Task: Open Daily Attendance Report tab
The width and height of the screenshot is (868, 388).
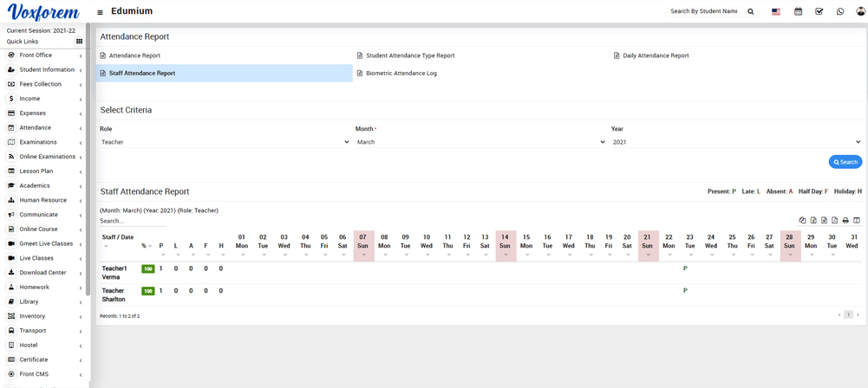Action: click(656, 55)
